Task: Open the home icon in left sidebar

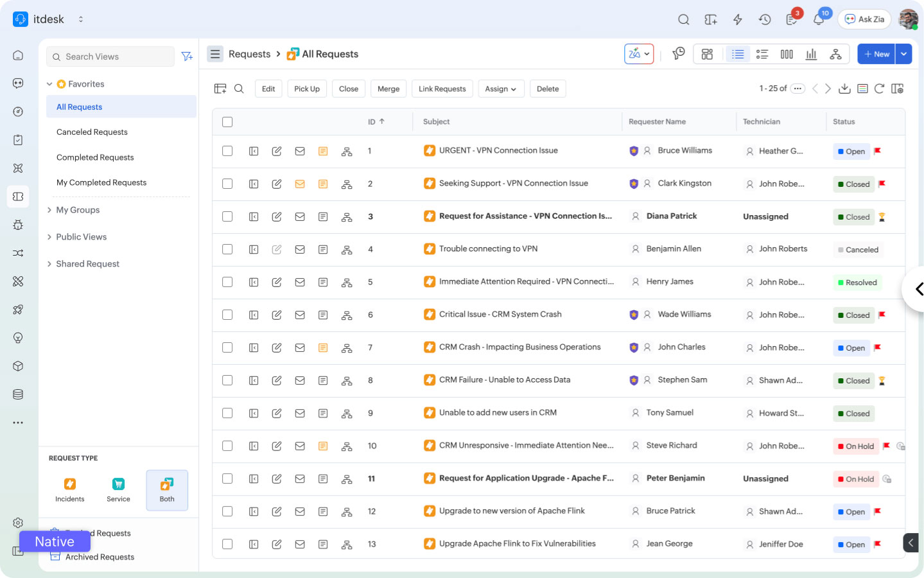Action: (18, 55)
